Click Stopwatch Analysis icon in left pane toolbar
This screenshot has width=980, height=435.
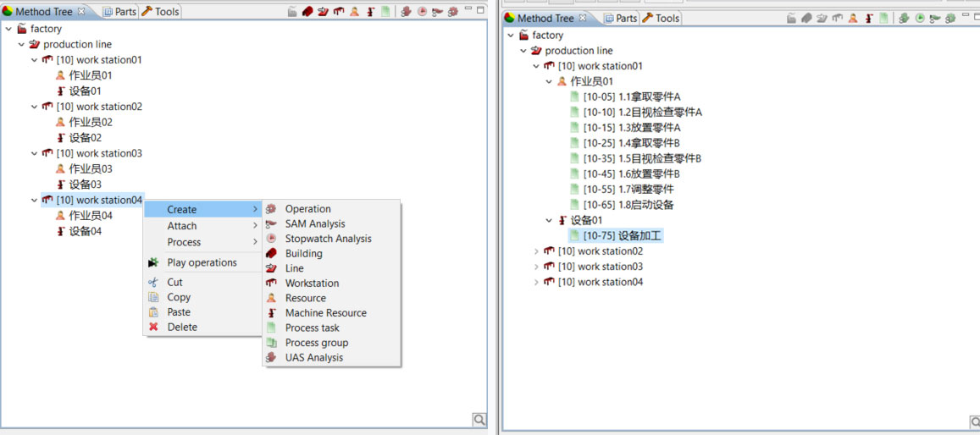[422, 12]
